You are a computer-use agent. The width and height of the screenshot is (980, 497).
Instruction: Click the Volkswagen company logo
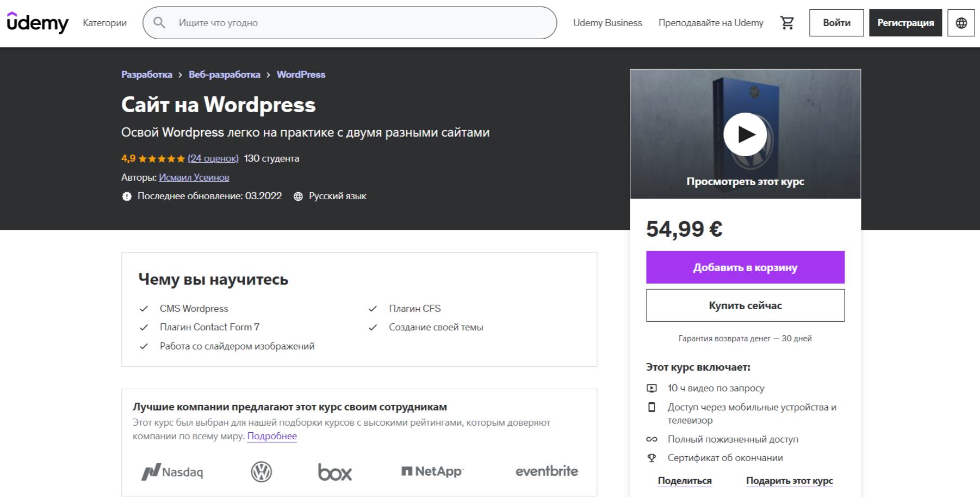click(262, 471)
